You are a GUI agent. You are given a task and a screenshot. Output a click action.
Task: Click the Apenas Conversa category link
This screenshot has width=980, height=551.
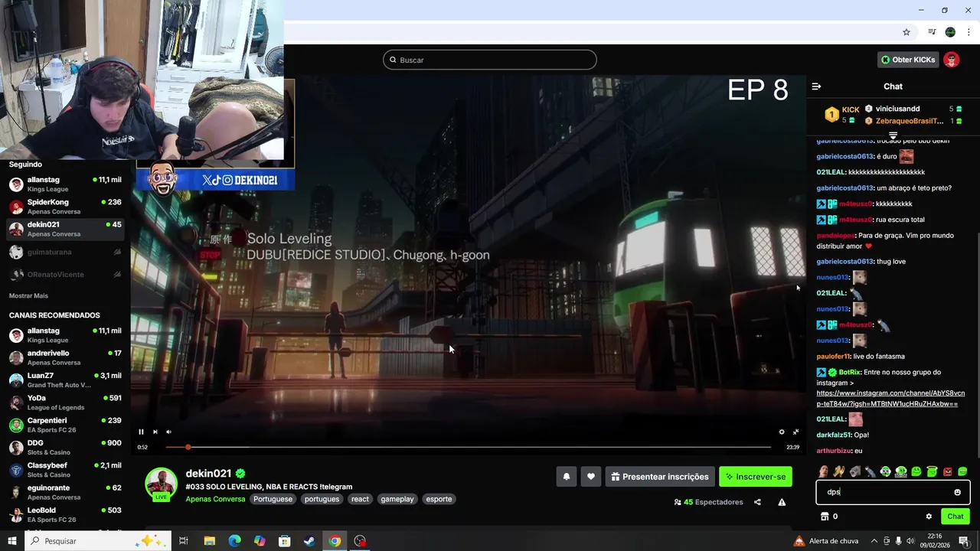point(215,499)
